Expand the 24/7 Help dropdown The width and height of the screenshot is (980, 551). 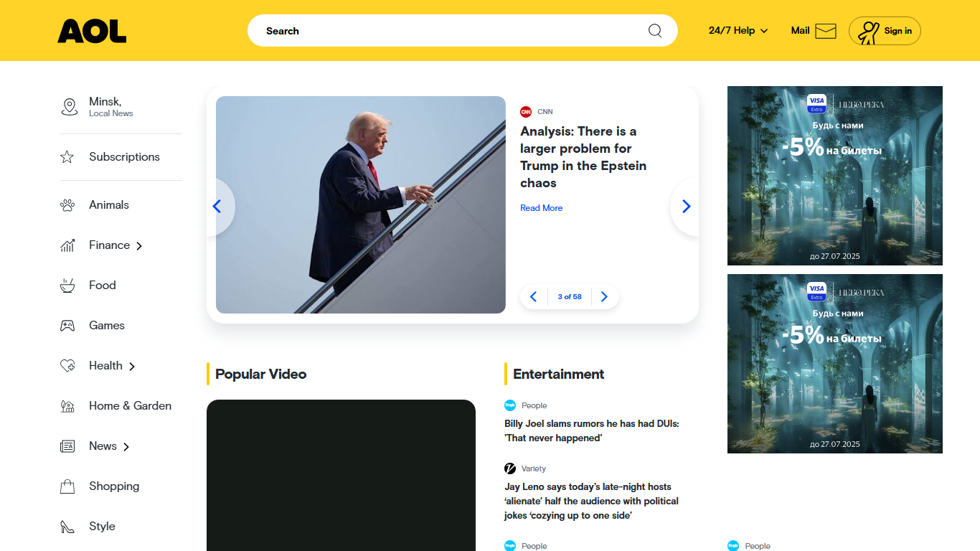click(738, 31)
